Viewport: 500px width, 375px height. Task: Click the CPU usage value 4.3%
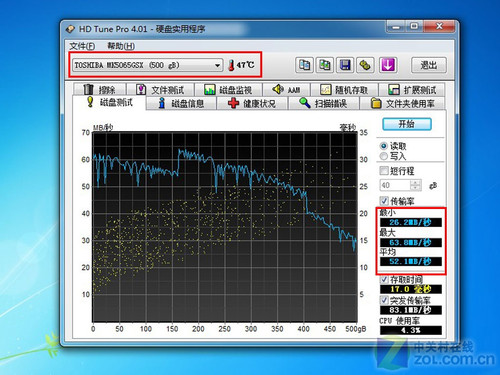click(x=411, y=330)
